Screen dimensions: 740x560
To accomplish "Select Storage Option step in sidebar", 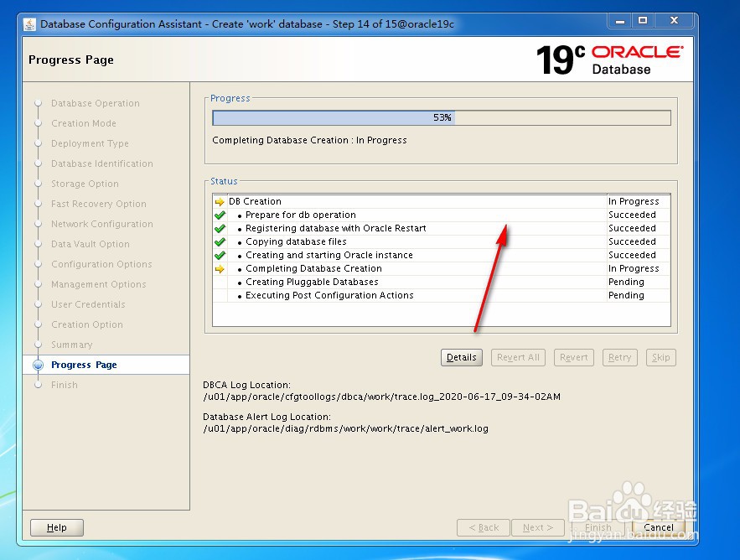I will click(x=85, y=184).
